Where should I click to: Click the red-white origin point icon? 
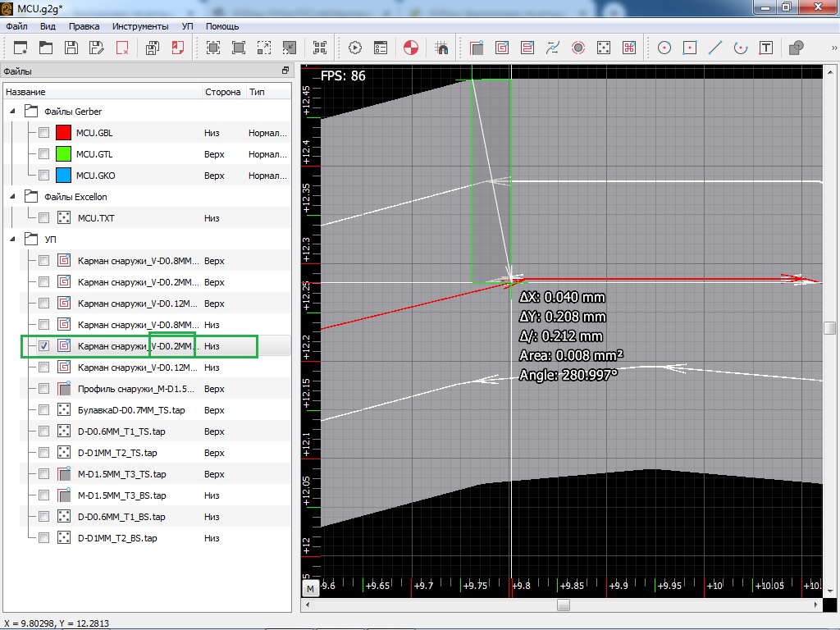[412, 48]
